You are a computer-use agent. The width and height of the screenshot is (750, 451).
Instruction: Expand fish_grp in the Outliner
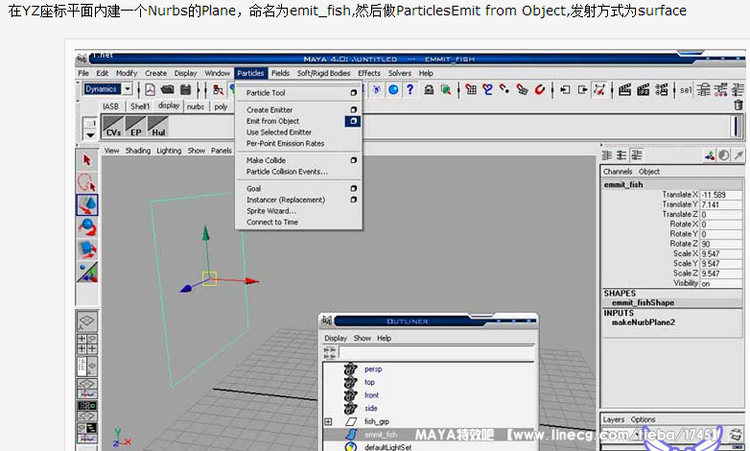pos(328,421)
